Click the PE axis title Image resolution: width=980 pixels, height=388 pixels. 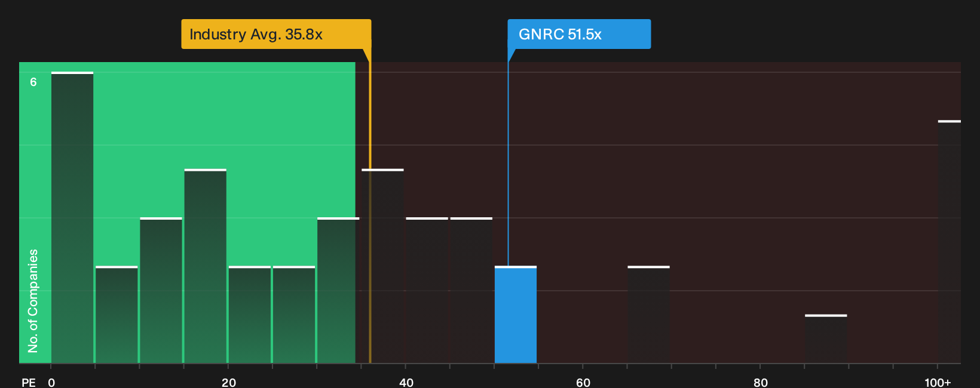coord(29,382)
